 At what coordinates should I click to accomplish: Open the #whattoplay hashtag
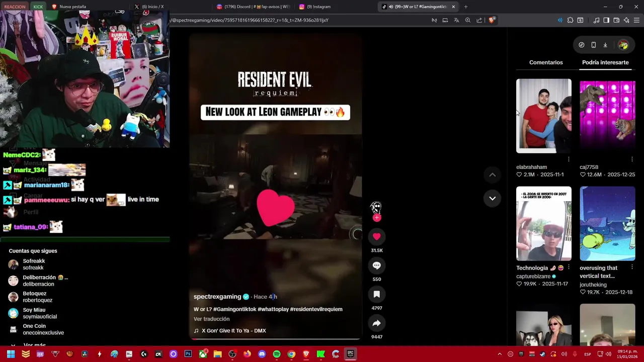(273, 309)
